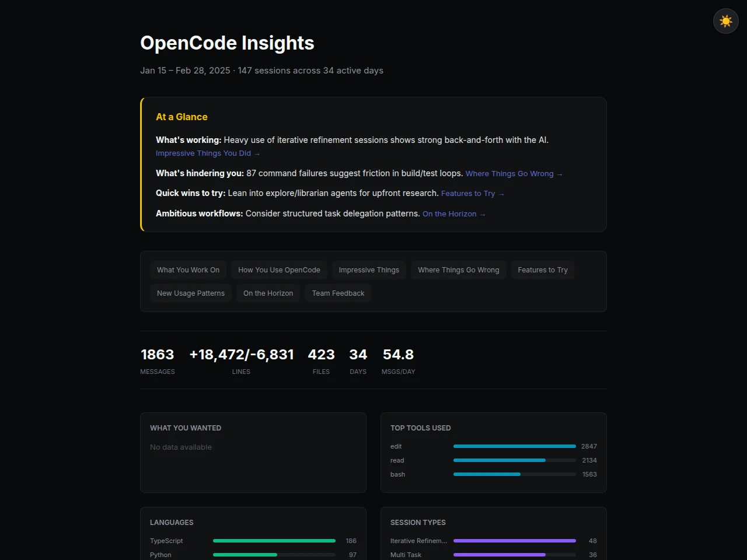Image resolution: width=747 pixels, height=560 pixels.
Task: Click the 1863 messages stat
Action: pos(158,362)
